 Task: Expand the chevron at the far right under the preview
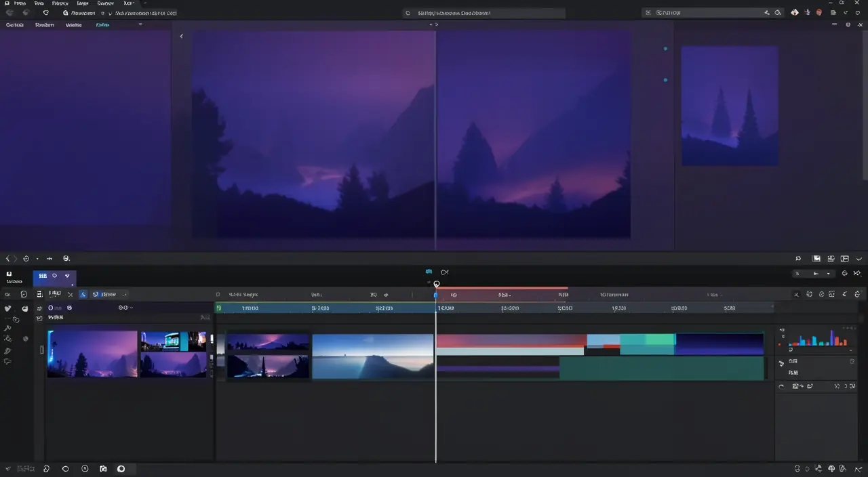pyautogui.click(x=859, y=259)
